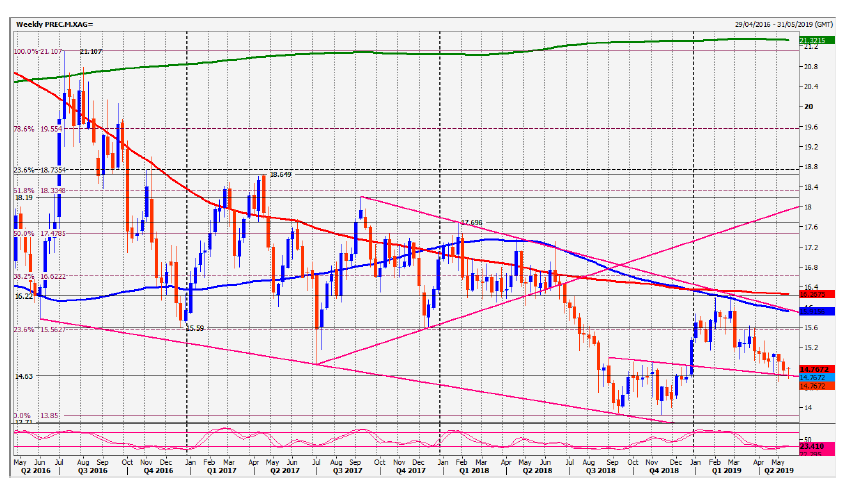The height and width of the screenshot is (486, 852).
Task: Click the Q1 2019 quarter label
Action: [726, 470]
